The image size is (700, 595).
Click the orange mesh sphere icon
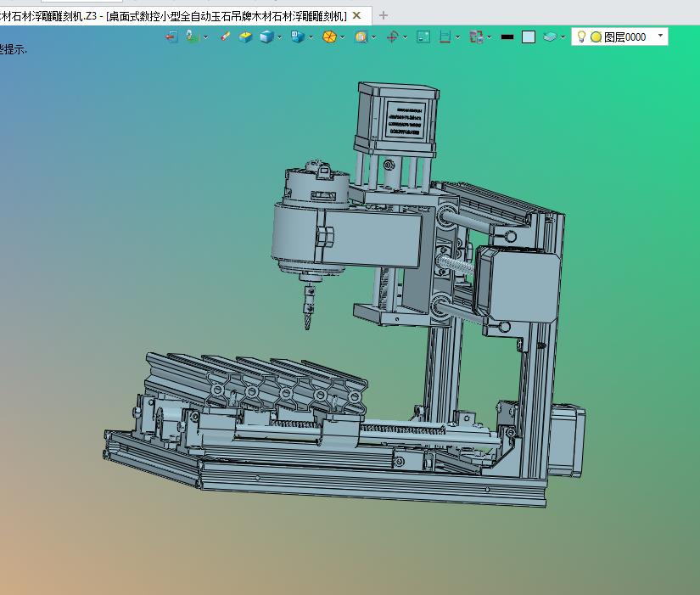(329, 36)
